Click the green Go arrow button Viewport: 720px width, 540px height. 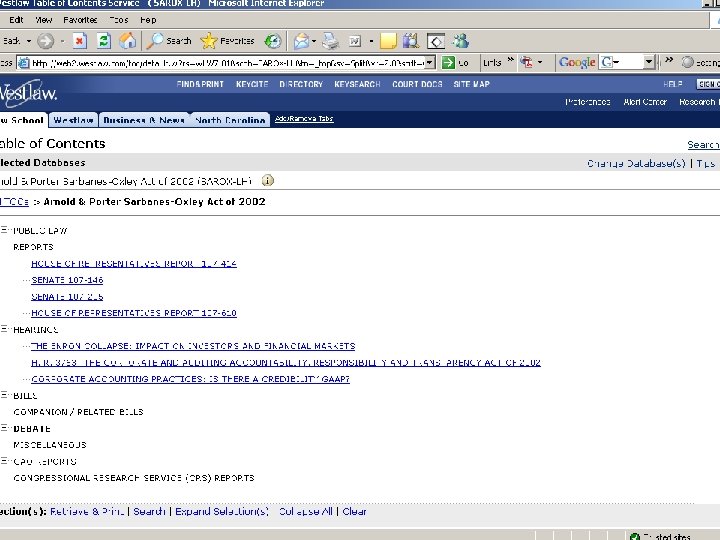point(448,62)
